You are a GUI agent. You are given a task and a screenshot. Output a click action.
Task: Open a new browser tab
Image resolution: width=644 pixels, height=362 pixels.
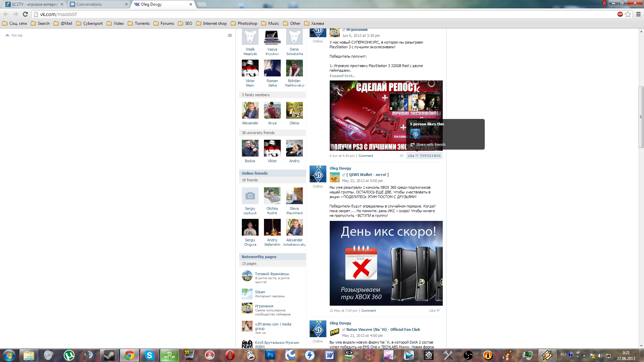click(x=202, y=4)
